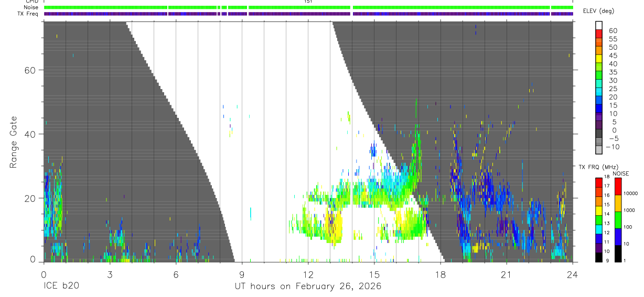
Task: Select the cyan segment of TX FRQ colorbar
Action: 599,229
